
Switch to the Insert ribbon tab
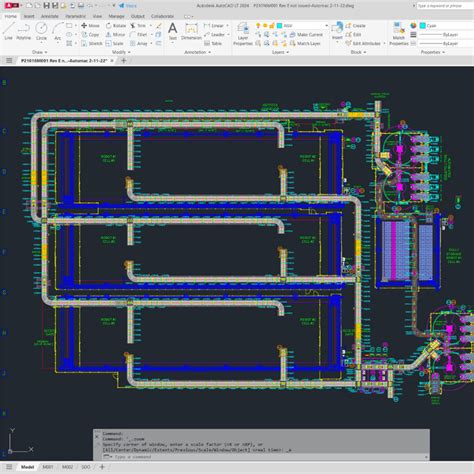point(29,16)
